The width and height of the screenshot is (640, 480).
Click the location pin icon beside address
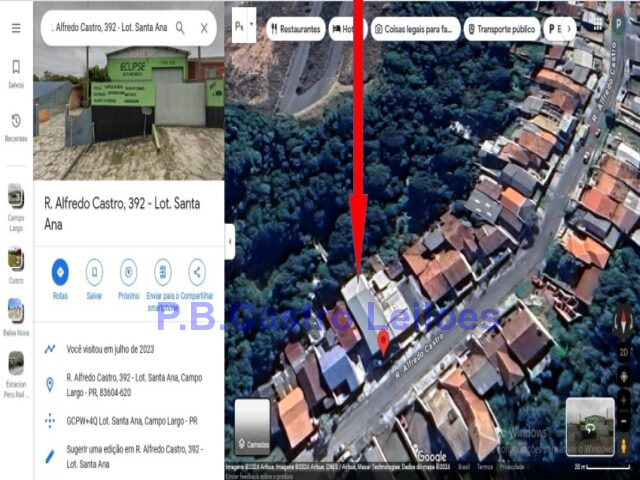pyautogui.click(x=50, y=384)
